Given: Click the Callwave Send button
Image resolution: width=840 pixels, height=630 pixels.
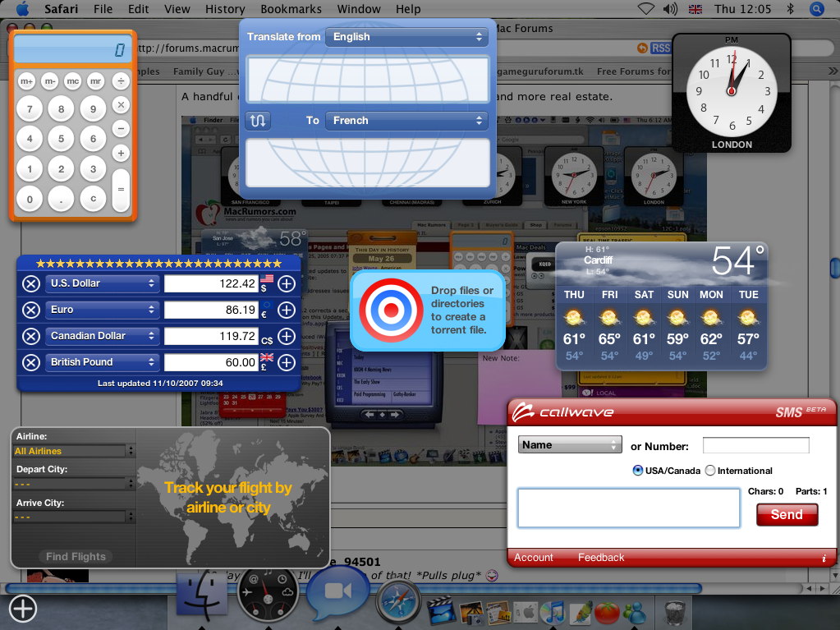Looking at the screenshot, I should pos(787,515).
